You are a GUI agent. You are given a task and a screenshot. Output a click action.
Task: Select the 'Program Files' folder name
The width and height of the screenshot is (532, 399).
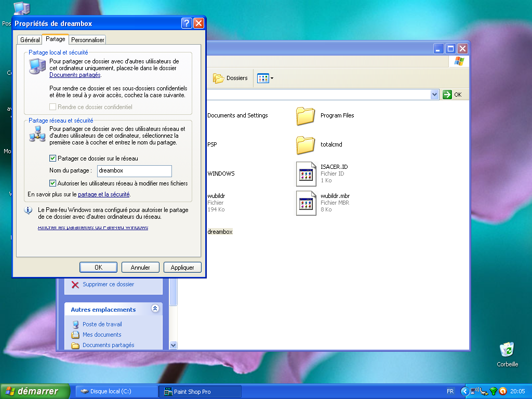(337, 116)
